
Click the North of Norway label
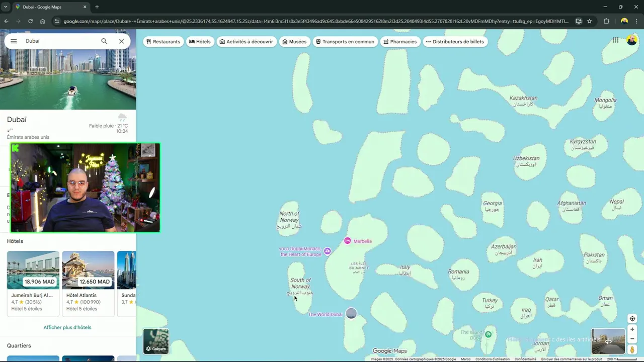click(289, 220)
